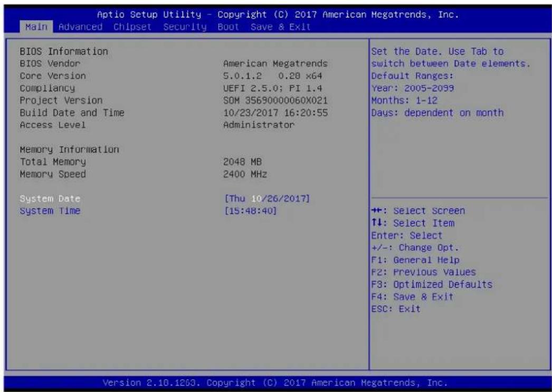This screenshot has height=392, width=552.
Task: Click the Core Version label
Action: click(x=53, y=76)
